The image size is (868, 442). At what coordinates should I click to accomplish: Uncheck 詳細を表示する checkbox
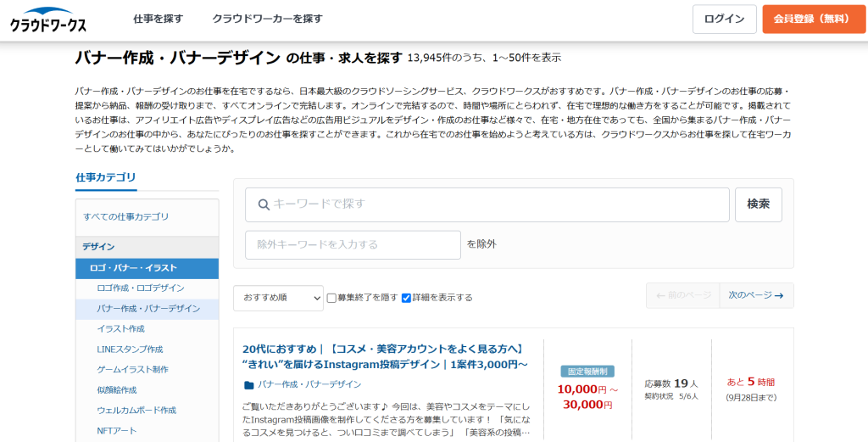pyautogui.click(x=406, y=298)
